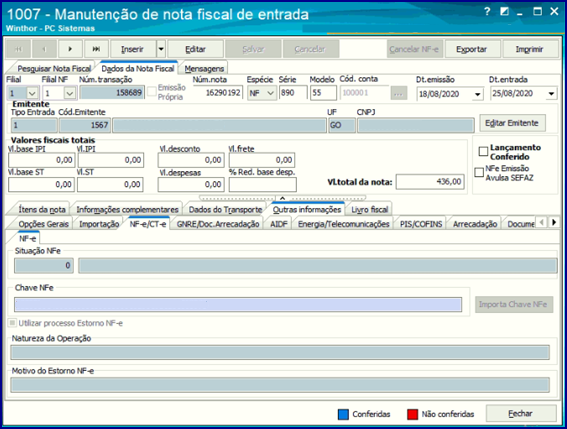Click the Vl.total da nota field
The width and height of the screenshot is (567, 429).
pos(430,182)
